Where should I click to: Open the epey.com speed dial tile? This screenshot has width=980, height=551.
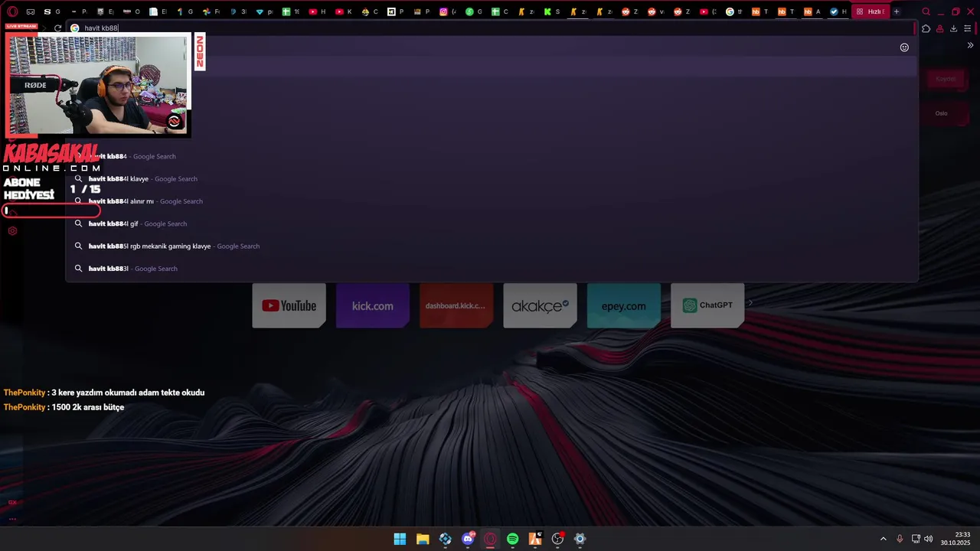[624, 305]
